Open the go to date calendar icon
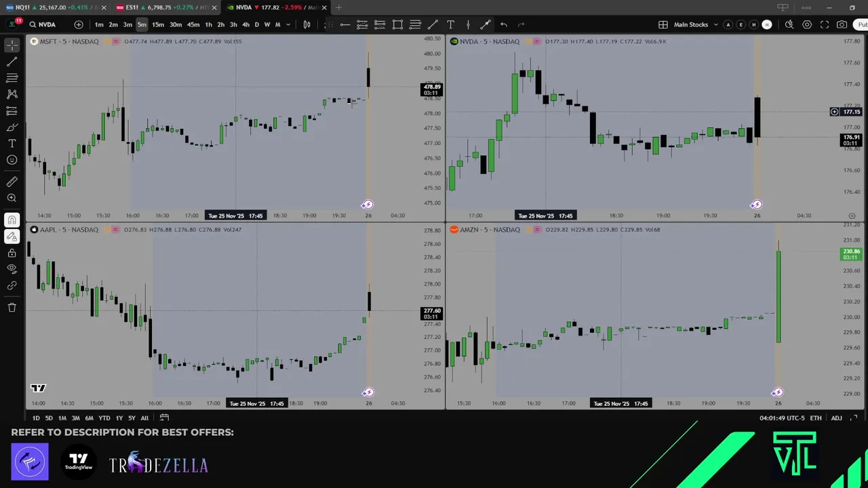Viewport: 868px width, 488px height. coord(164,418)
